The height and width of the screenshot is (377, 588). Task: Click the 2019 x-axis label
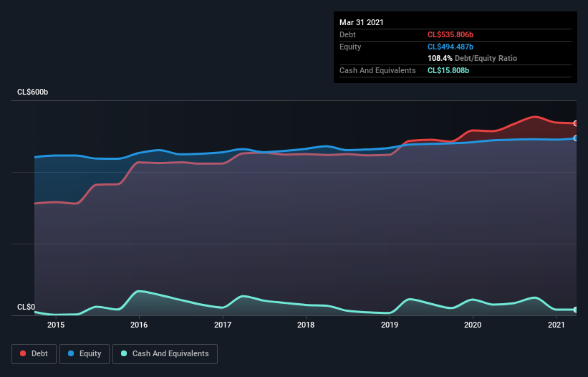(389, 325)
